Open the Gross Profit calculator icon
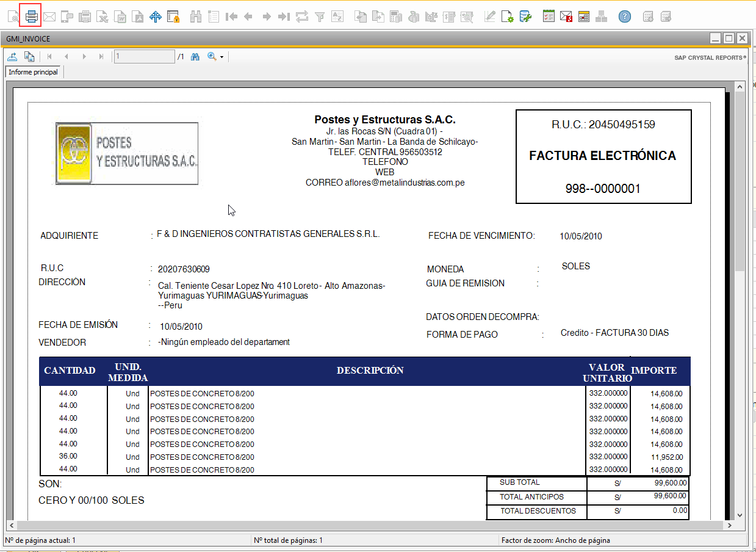This screenshot has width=756, height=552. [x=396, y=16]
